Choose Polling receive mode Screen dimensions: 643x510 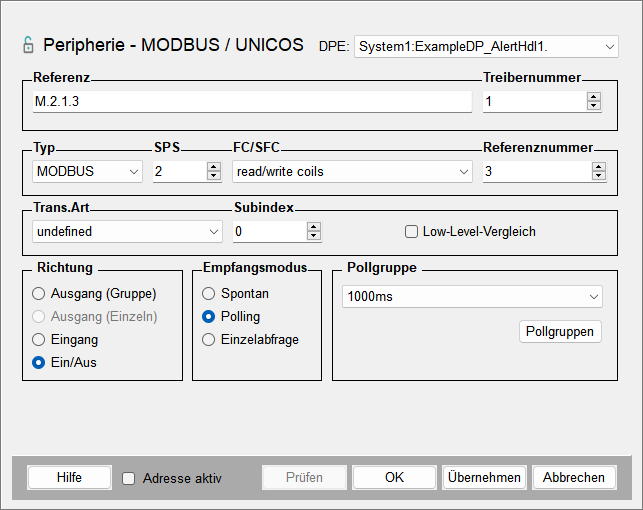(x=208, y=316)
